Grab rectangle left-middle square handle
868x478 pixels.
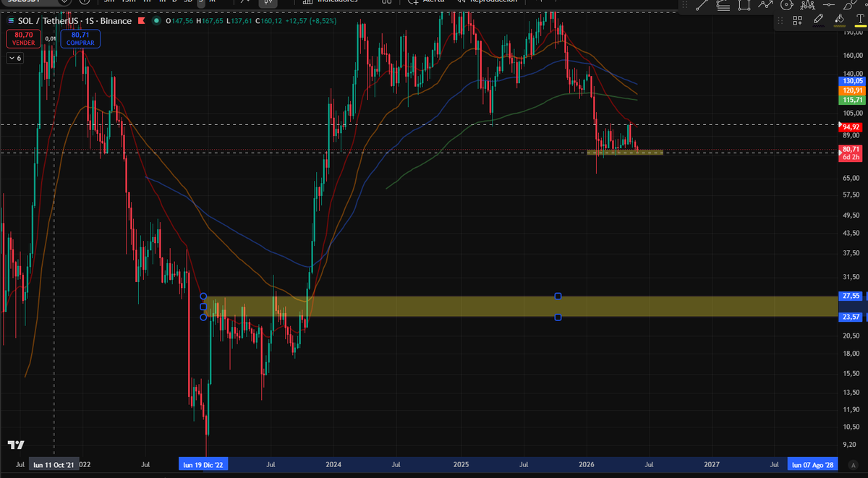pos(203,307)
